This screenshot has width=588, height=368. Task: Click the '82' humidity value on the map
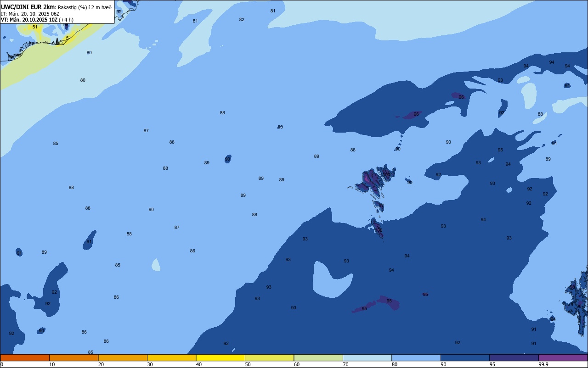(242, 20)
